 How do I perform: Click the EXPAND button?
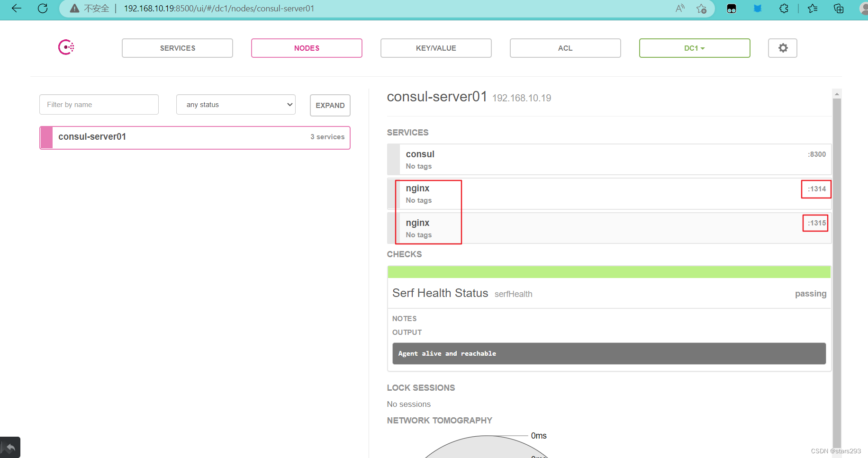330,105
